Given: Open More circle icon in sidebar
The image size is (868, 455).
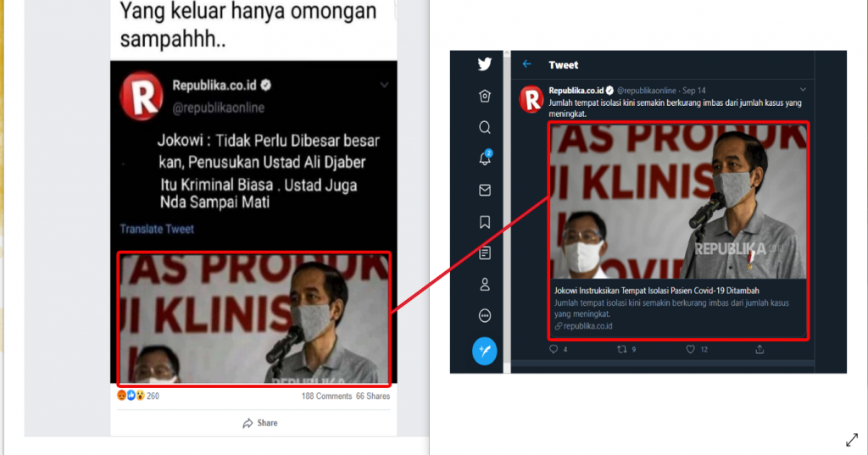Looking at the screenshot, I should [x=484, y=315].
